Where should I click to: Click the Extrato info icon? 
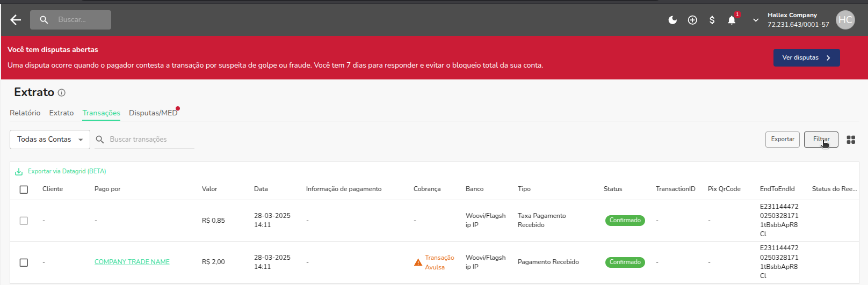(62, 93)
